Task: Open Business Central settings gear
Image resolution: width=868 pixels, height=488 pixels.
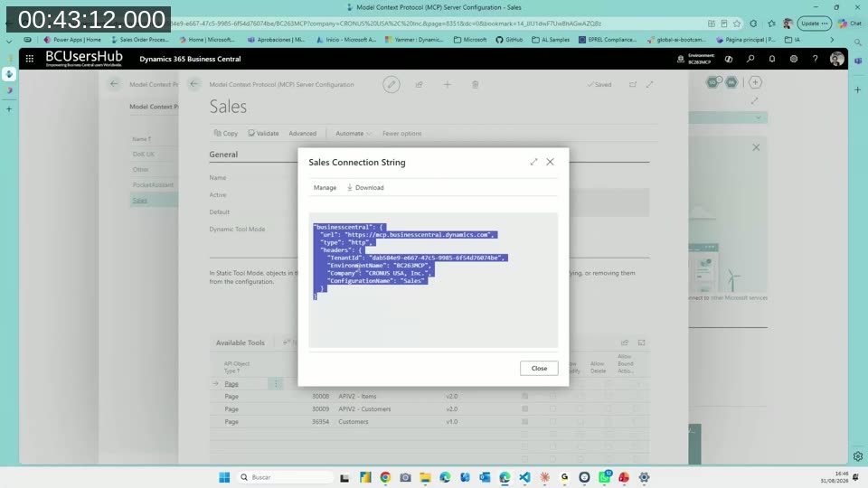Action: 794,59
